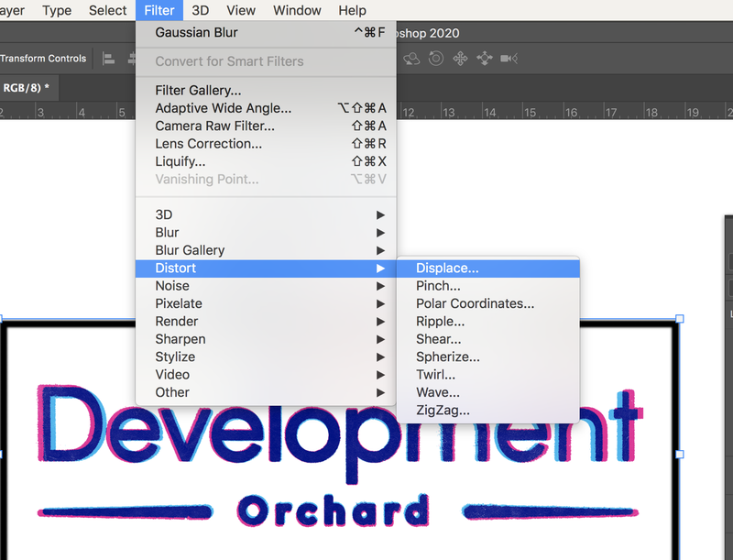Screen dimensions: 733x560
Task: Open the View menu
Action: coord(241,10)
